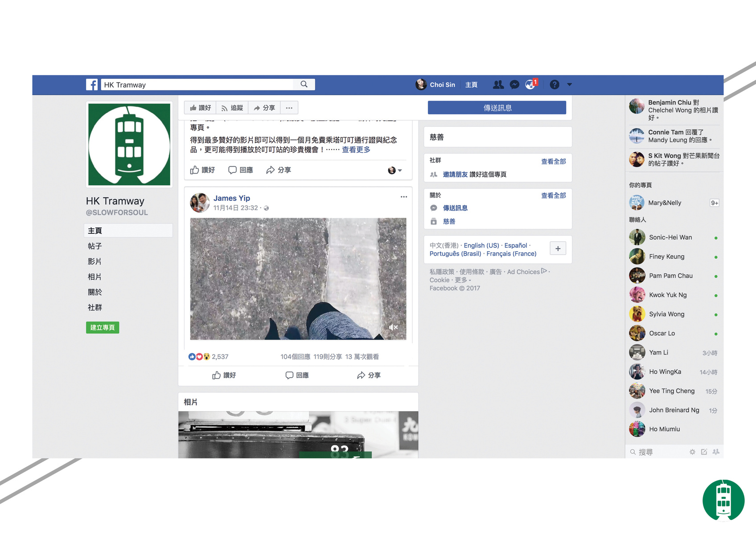
Task: Select 相片 in the left page menu
Action: [95, 277]
